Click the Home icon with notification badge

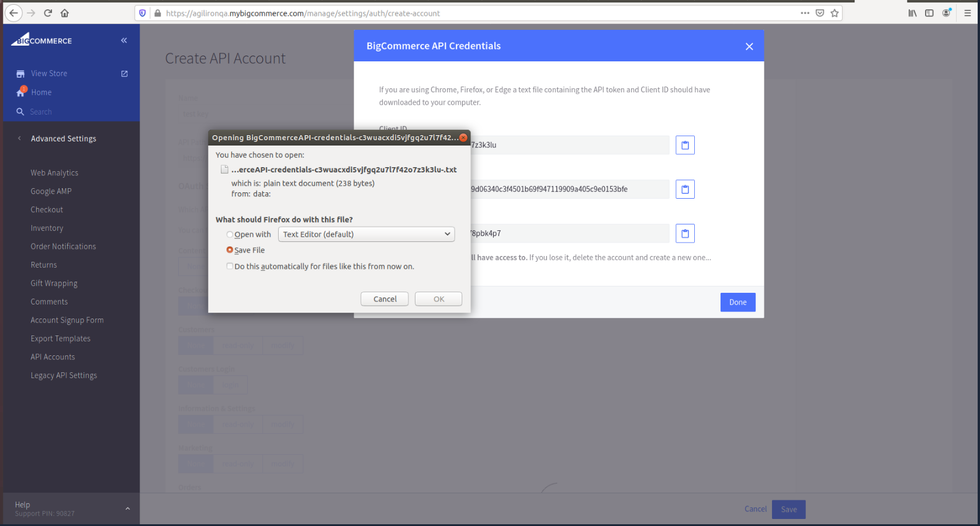click(21, 92)
